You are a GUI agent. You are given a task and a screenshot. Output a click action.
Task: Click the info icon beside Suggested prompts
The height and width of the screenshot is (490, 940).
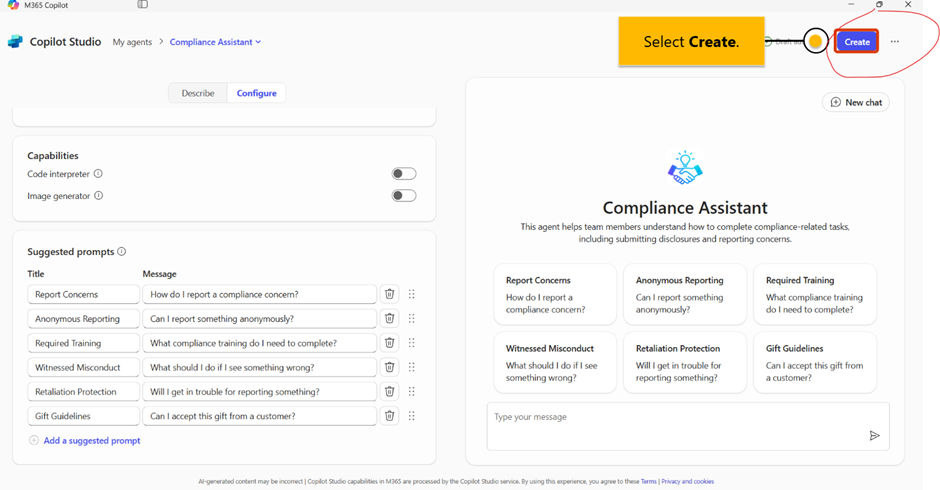tap(122, 251)
